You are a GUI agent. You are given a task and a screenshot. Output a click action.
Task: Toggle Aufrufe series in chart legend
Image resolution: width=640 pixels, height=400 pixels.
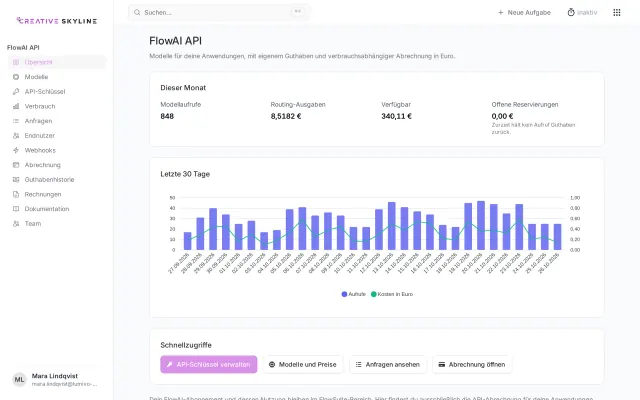pos(353,294)
